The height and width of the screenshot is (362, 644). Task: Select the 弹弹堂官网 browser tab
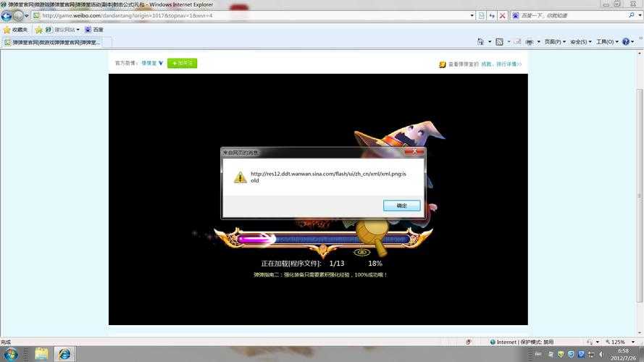pos(53,42)
